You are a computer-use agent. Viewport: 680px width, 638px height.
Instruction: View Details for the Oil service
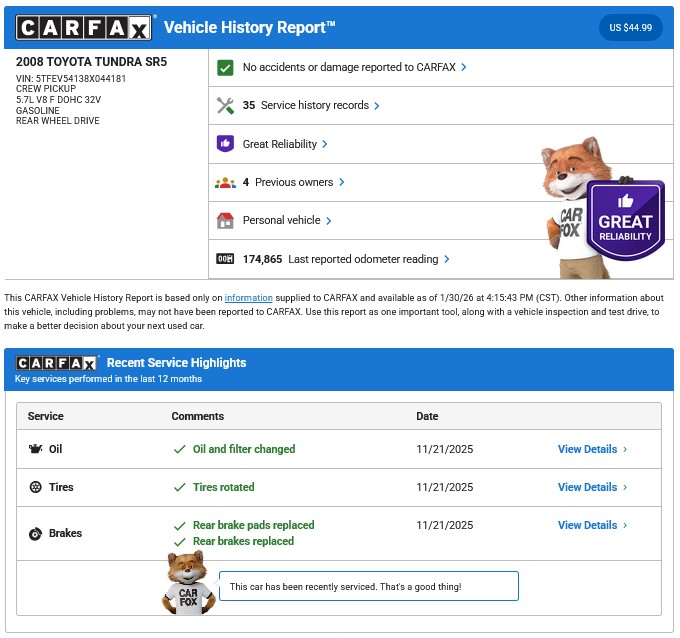coord(592,449)
